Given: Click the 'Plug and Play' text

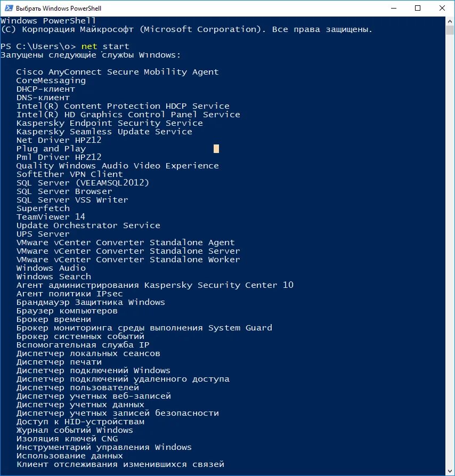Looking at the screenshot, I should pyautogui.click(x=51, y=149).
